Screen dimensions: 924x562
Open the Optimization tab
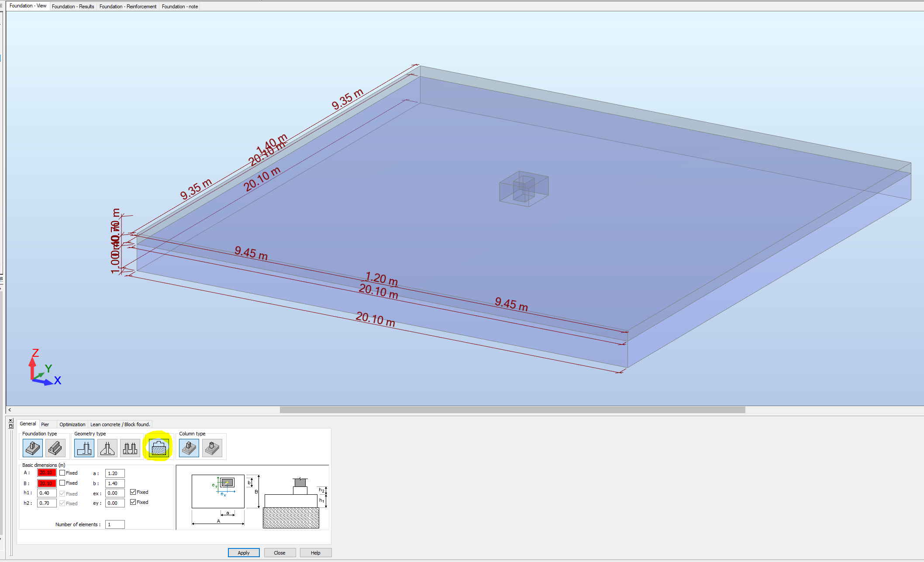[x=72, y=424]
